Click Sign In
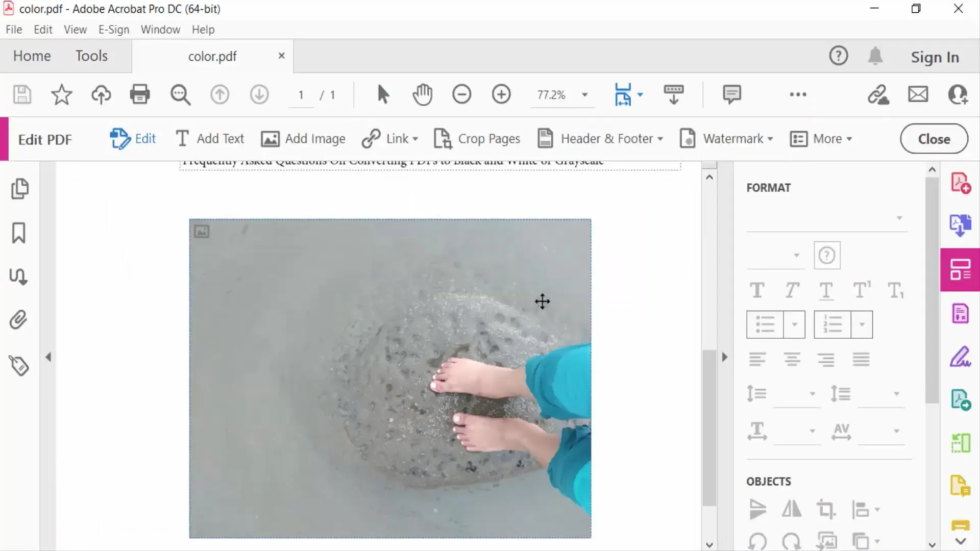The image size is (980, 551). [x=935, y=57]
